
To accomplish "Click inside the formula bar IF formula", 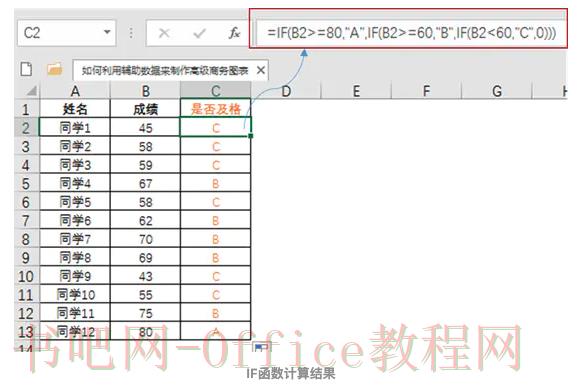I will pos(411,33).
